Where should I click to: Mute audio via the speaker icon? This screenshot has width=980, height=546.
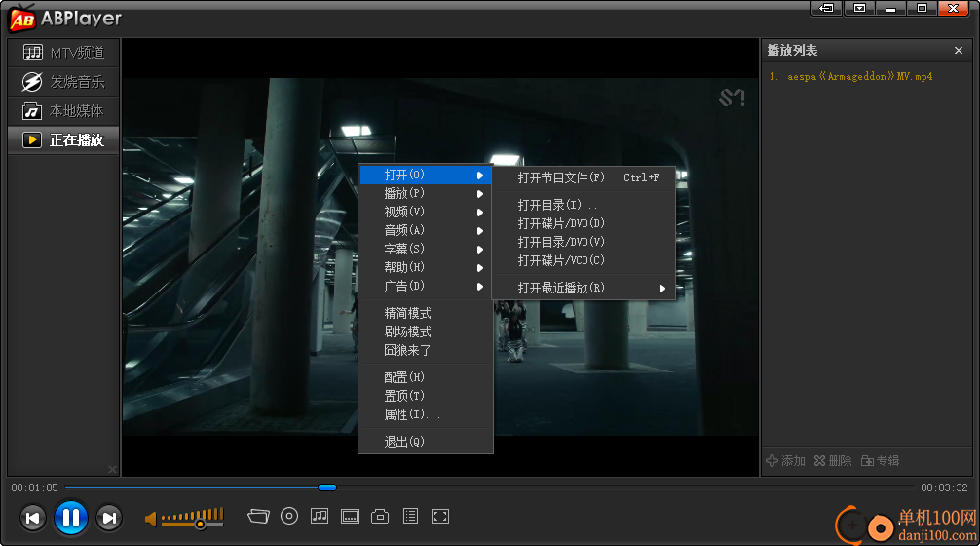[x=151, y=519]
